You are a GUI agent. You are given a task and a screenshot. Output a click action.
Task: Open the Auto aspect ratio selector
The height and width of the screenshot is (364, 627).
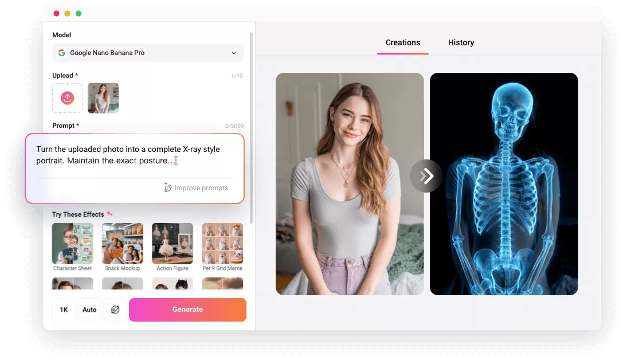[89, 310]
